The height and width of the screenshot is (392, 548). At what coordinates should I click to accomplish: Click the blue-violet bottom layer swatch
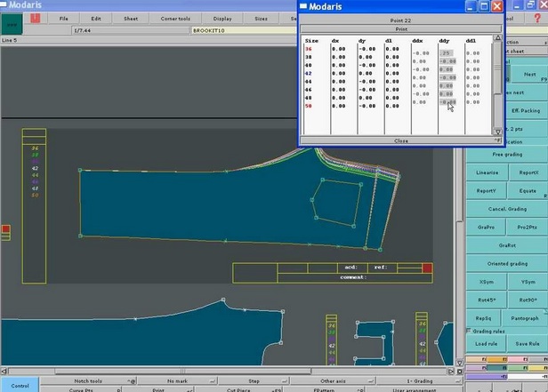(487, 377)
